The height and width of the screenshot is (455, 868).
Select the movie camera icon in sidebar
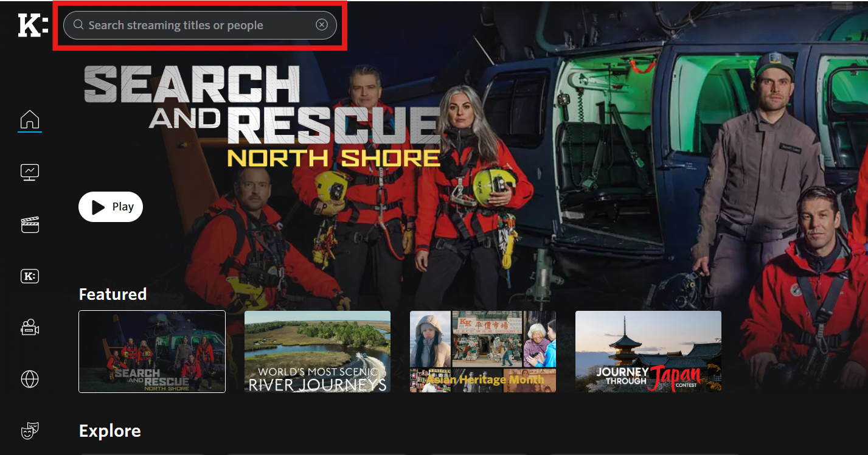click(x=30, y=328)
